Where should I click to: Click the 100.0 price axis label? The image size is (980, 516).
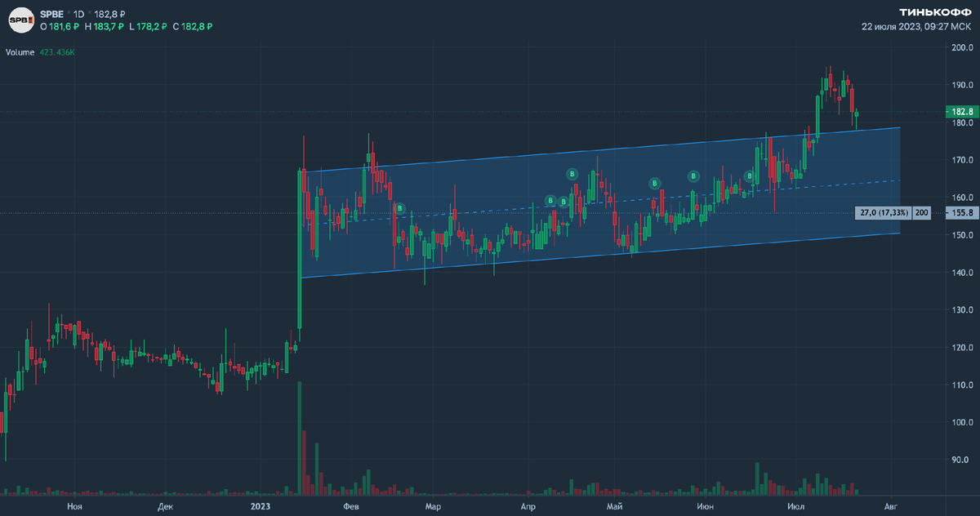point(961,422)
